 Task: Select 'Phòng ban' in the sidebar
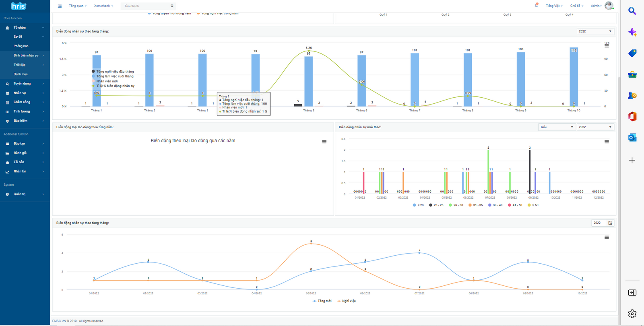coord(21,46)
